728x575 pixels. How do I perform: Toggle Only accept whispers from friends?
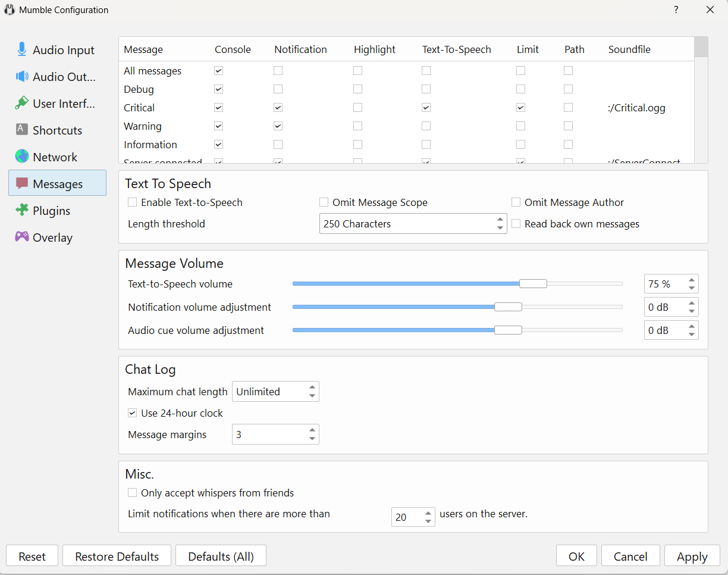133,493
